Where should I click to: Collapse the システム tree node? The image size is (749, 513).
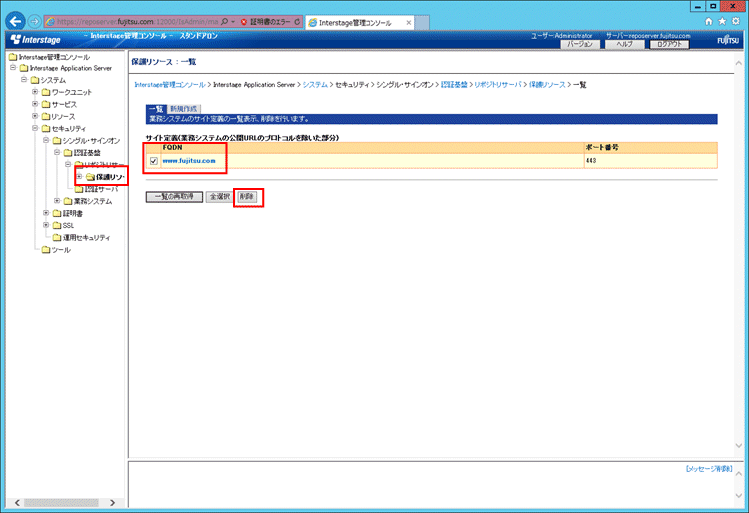(x=24, y=80)
